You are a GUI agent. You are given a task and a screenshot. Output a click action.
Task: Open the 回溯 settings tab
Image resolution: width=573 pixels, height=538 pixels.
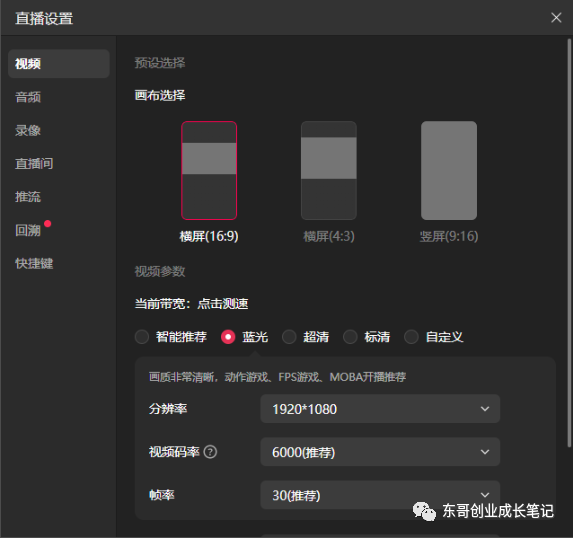tap(28, 230)
